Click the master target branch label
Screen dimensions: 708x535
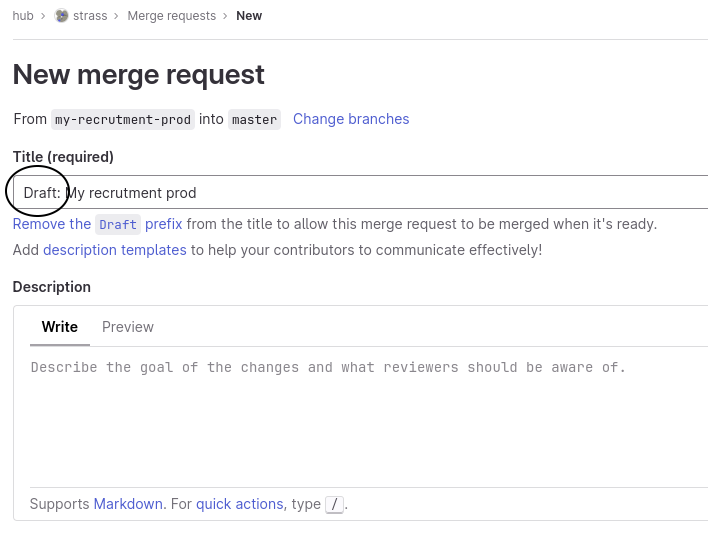point(254,120)
